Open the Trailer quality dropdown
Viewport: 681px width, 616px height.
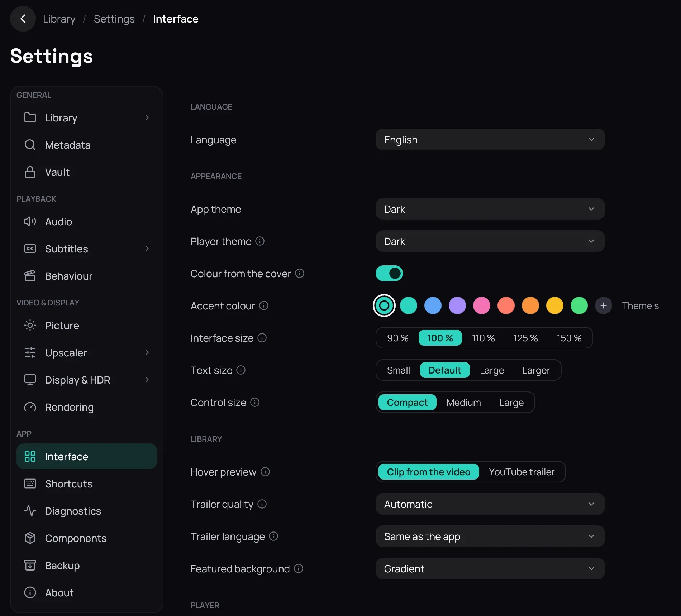490,504
